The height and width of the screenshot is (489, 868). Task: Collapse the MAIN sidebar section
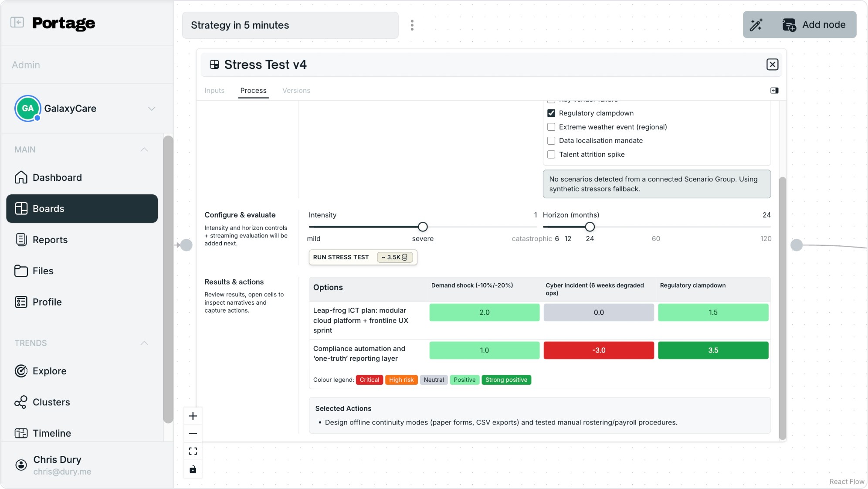pos(144,150)
